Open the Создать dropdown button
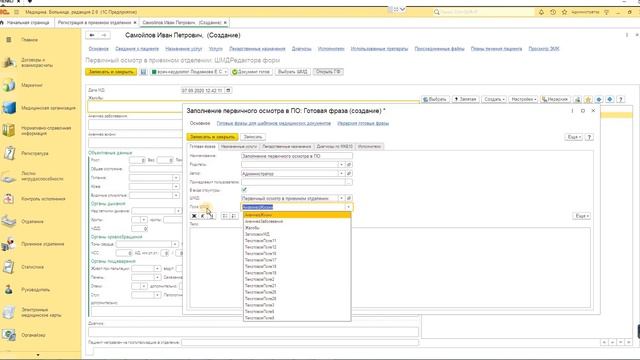Viewport: 640px width, 360px height. click(494, 99)
